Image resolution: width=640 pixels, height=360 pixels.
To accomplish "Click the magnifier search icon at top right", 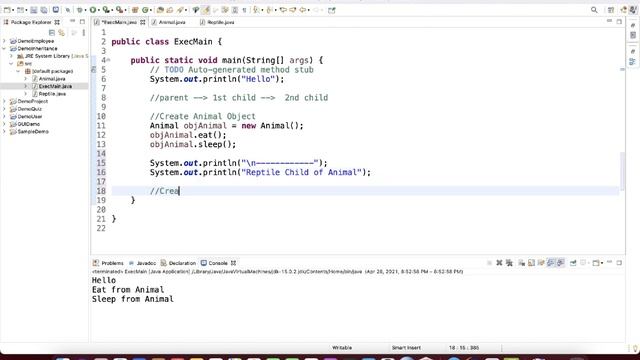I will [x=594, y=10].
